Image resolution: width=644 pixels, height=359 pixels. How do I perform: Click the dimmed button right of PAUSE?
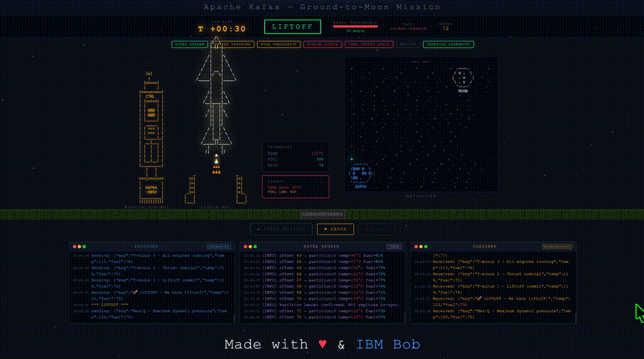[376, 230]
